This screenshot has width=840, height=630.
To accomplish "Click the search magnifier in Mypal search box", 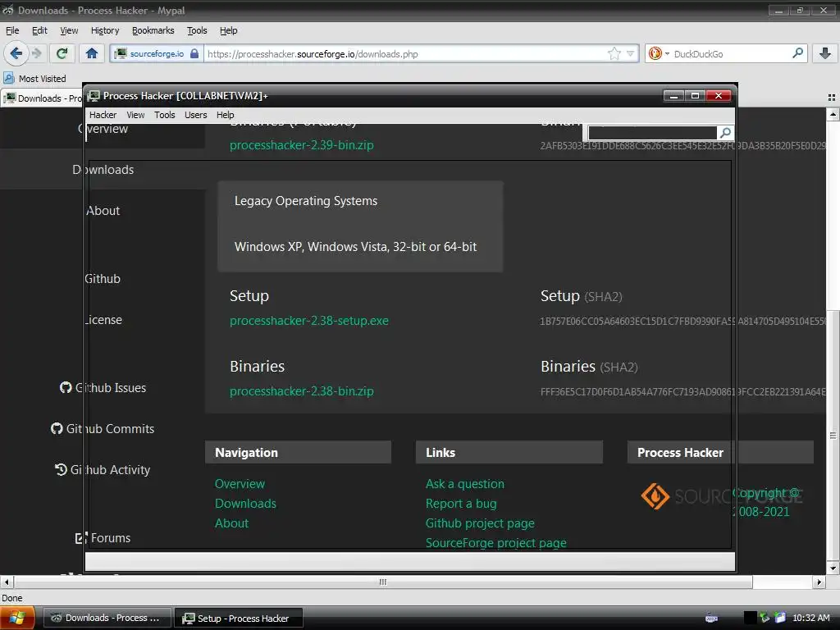I will 797,53.
